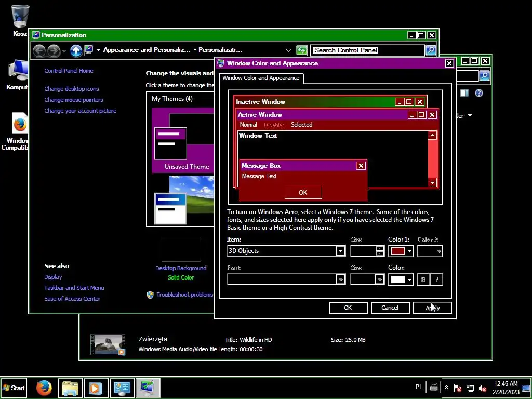Increase the item Size spinner
532x399 pixels.
380,248
